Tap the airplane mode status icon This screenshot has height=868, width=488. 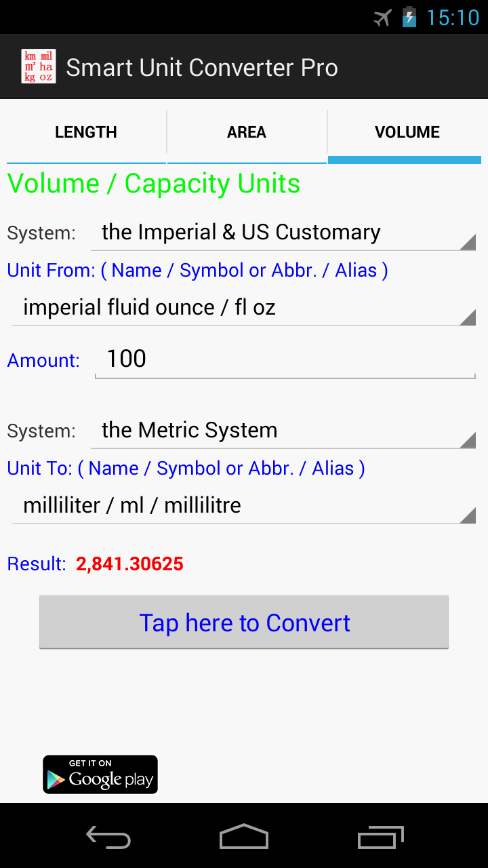point(383,18)
